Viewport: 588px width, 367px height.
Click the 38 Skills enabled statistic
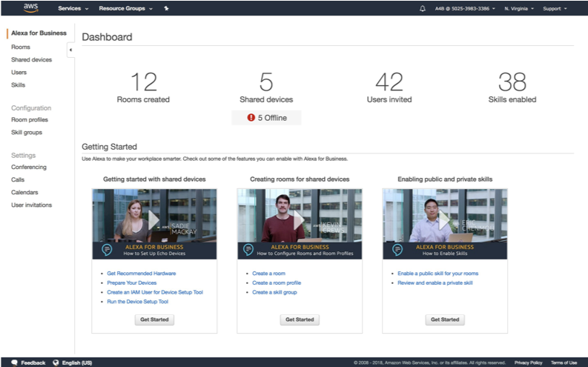(512, 87)
